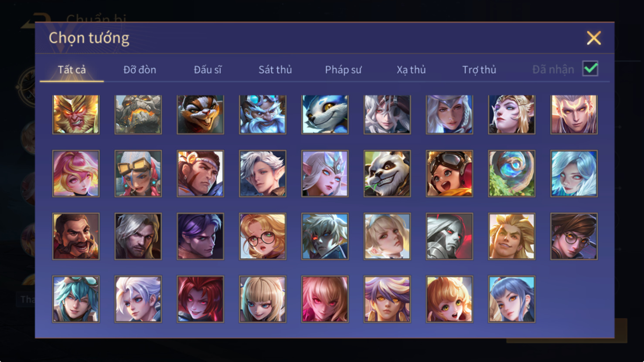Select the golden monkey king hero portrait
The width and height of the screenshot is (644, 362).
coord(76,114)
